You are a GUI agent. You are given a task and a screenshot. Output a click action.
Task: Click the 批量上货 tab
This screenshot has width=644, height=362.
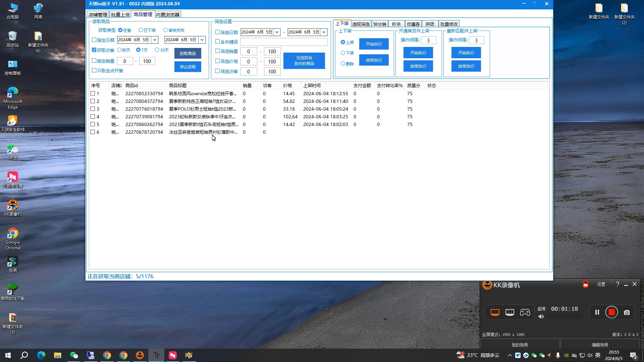120,15
